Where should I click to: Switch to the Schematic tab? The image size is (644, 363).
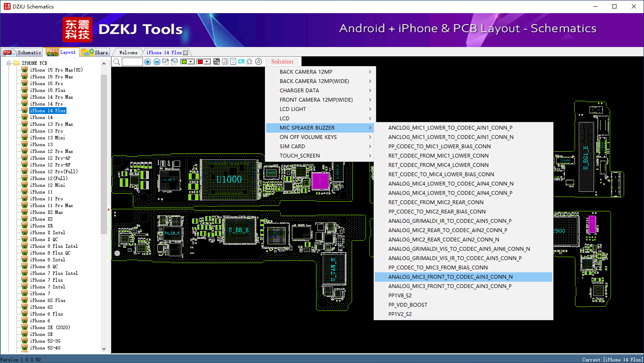pyautogui.click(x=22, y=53)
